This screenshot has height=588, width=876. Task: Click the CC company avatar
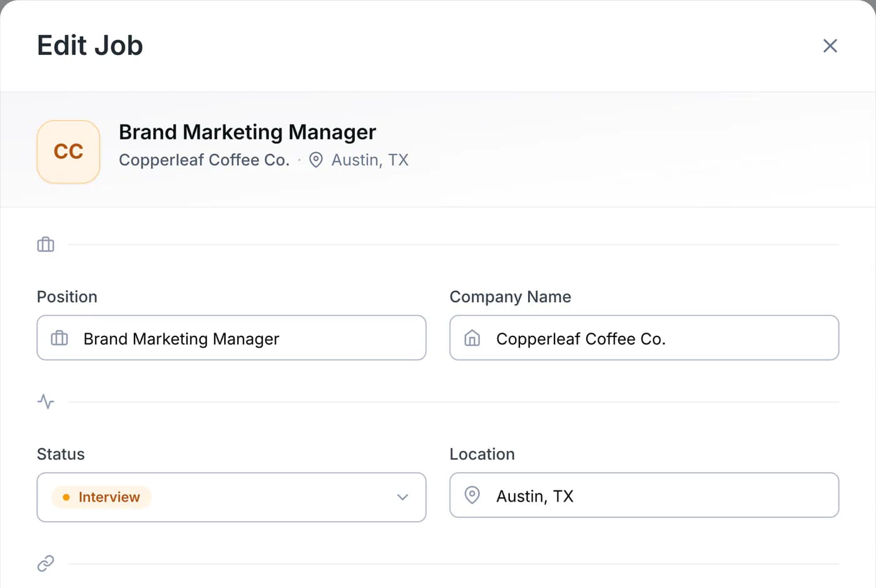click(69, 151)
